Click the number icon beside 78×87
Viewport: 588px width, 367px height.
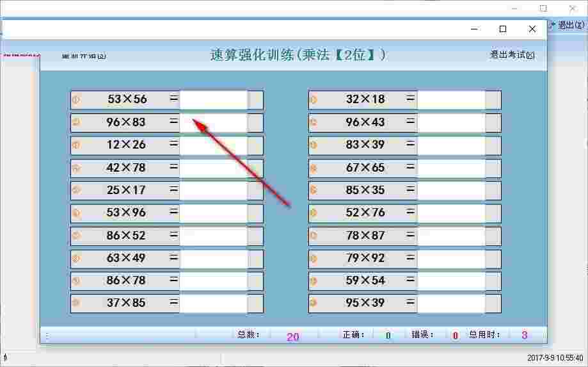314,236
